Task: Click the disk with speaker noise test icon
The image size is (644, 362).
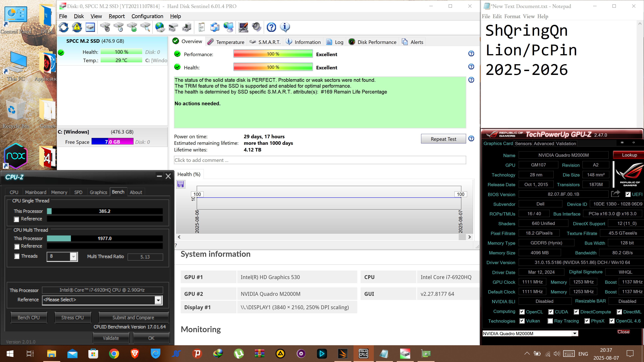Action: [x=105, y=27]
